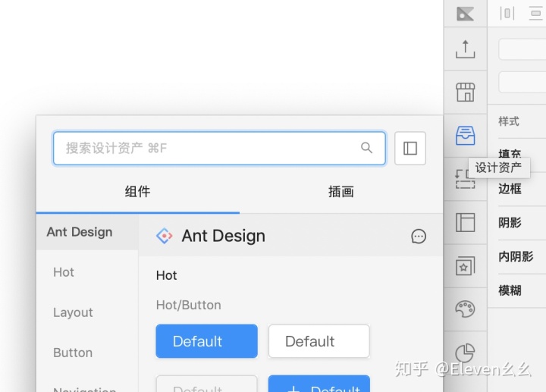This screenshot has width=546, height=392.
Task: Select the design assets tray icon
Action: pos(465,136)
